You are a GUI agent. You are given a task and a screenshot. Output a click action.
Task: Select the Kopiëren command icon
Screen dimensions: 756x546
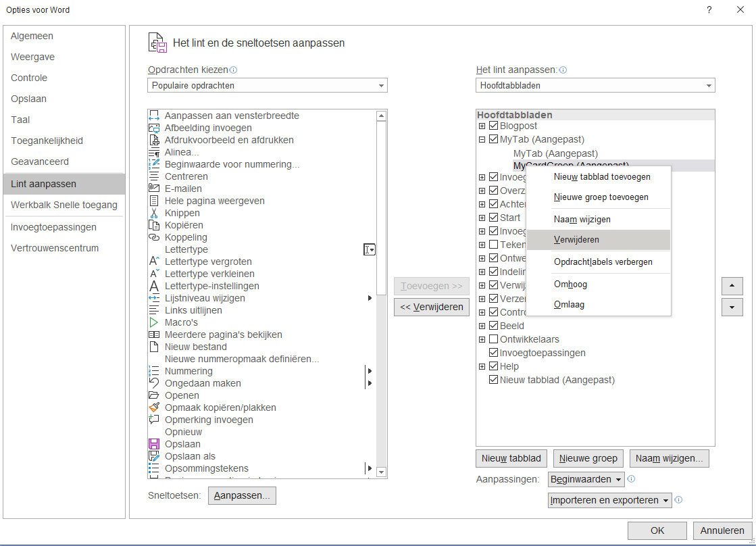point(154,225)
